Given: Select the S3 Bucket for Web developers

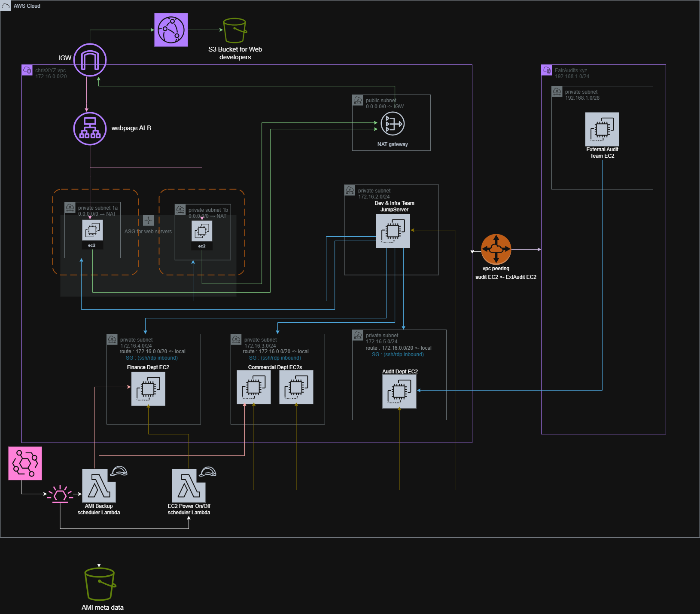Looking at the screenshot, I should coord(234,31).
